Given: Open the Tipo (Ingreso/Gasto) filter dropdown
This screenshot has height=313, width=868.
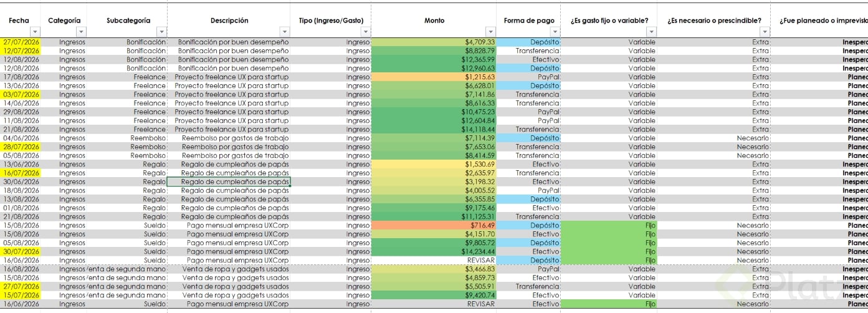Looking at the screenshot, I should 365,32.
